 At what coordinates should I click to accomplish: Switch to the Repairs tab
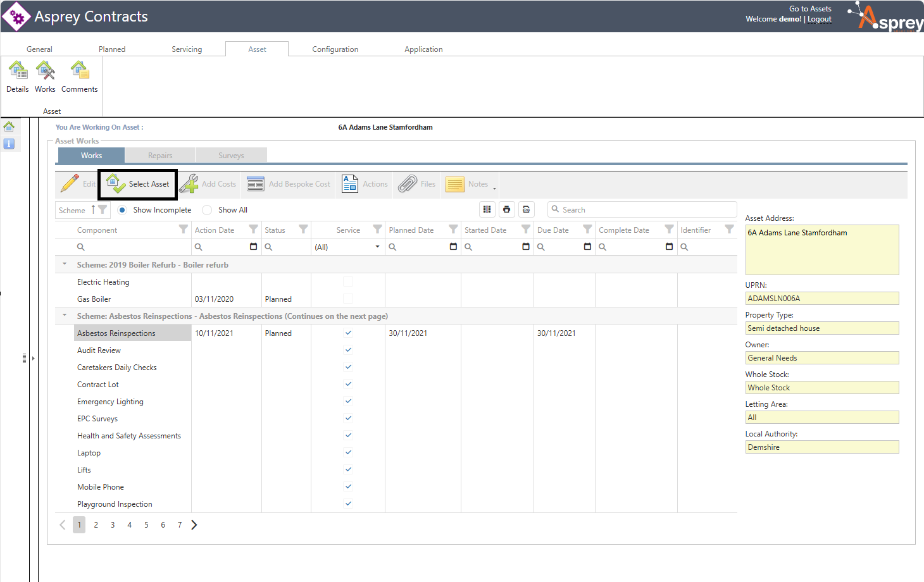160,156
